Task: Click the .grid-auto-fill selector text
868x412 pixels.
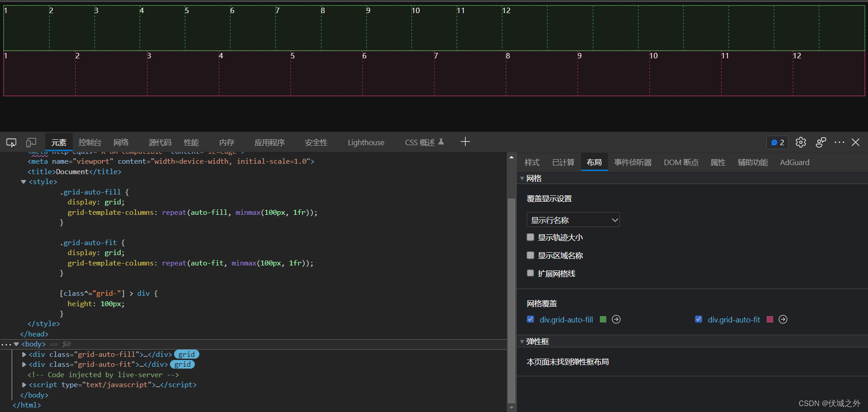Action: (x=90, y=192)
